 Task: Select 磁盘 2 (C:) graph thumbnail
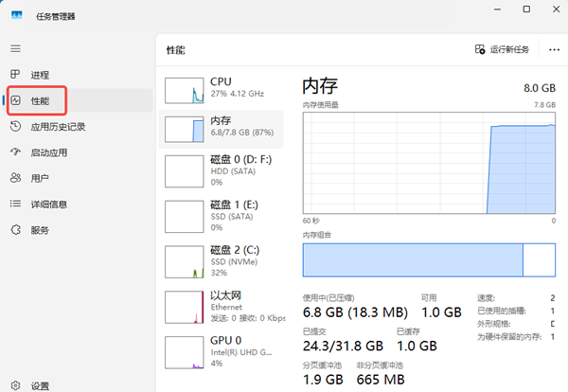pyautogui.click(x=184, y=262)
